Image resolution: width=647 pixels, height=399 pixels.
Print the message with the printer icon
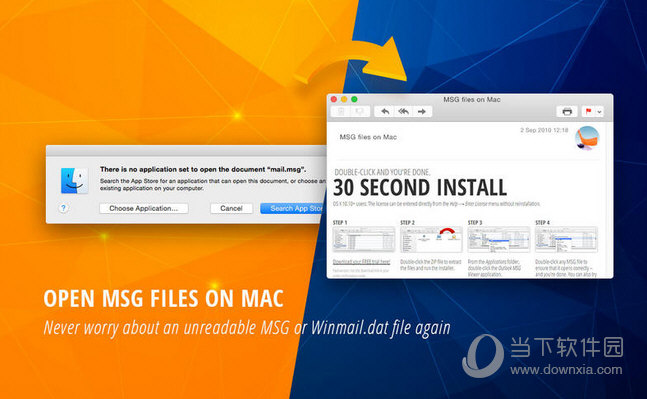point(567,111)
